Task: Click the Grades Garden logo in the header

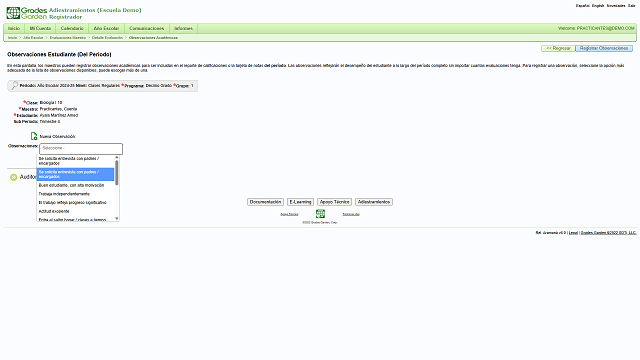Action: 27,13
